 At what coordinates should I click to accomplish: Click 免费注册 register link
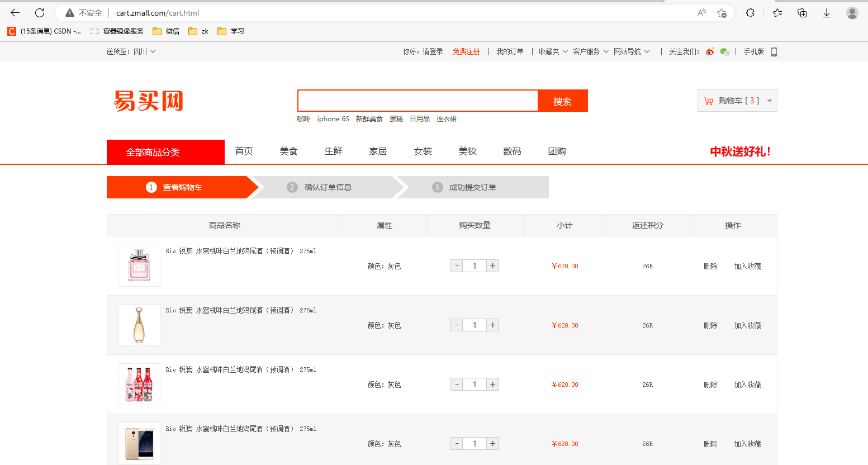tap(466, 51)
